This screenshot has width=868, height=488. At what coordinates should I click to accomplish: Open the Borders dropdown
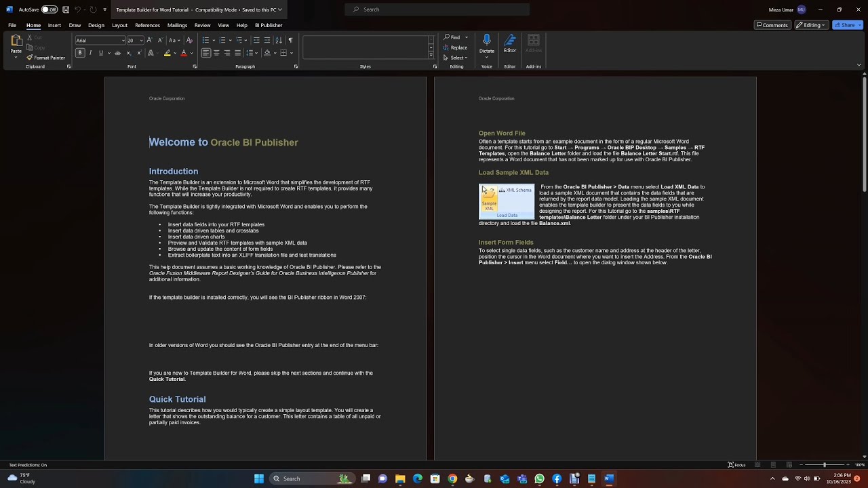(292, 53)
